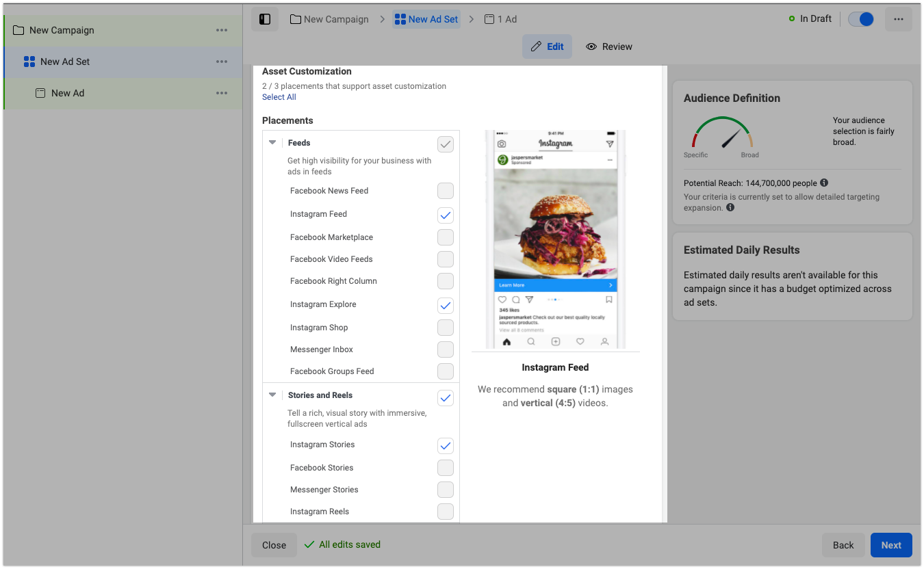Image resolution: width=924 pixels, height=569 pixels.
Task: Select New Campaign in the sidebar tree
Action: coord(62,30)
